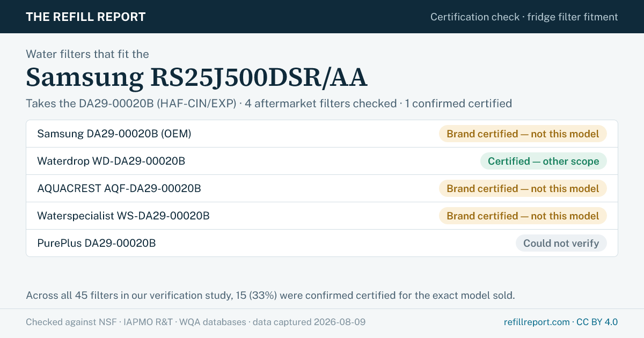Click the 'Certified — other scope' badge
644x338 pixels.
[x=543, y=161]
